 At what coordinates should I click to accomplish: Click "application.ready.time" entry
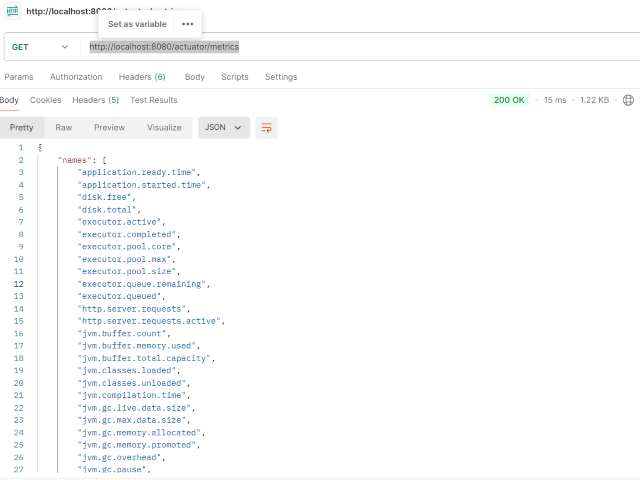click(x=137, y=172)
